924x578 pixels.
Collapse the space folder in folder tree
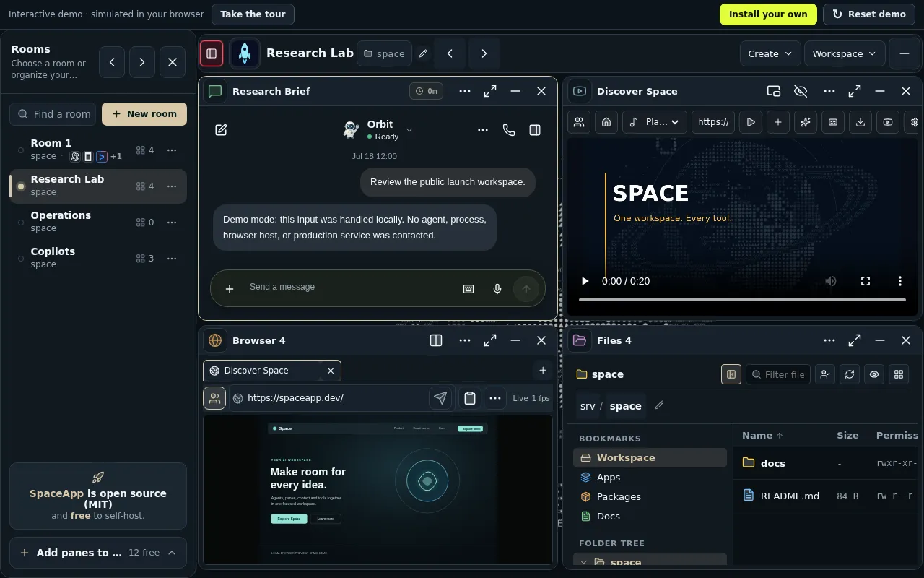tap(584, 562)
